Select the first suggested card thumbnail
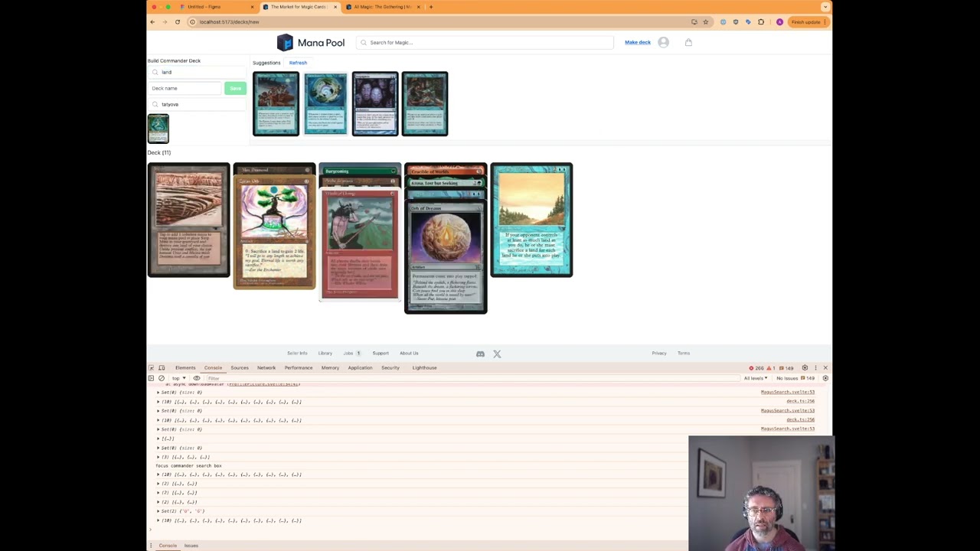Screen dimensions: 980x551 [x=276, y=104]
